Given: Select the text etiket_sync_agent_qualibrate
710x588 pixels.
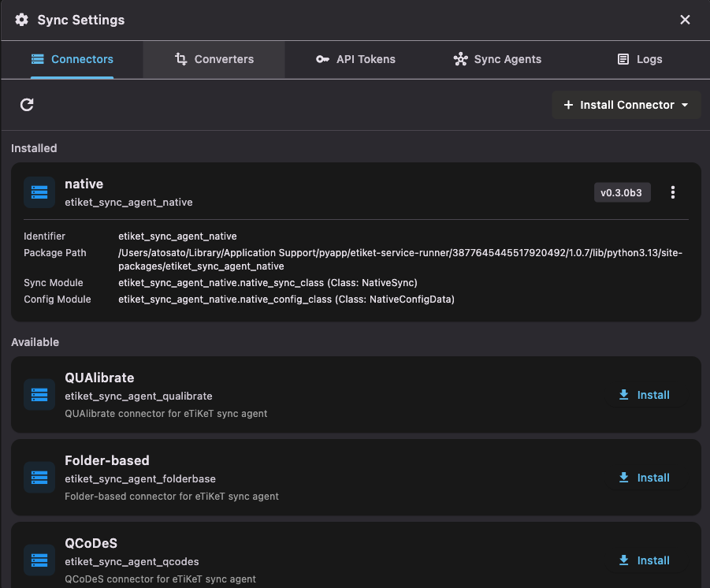Looking at the screenshot, I should pos(138,396).
